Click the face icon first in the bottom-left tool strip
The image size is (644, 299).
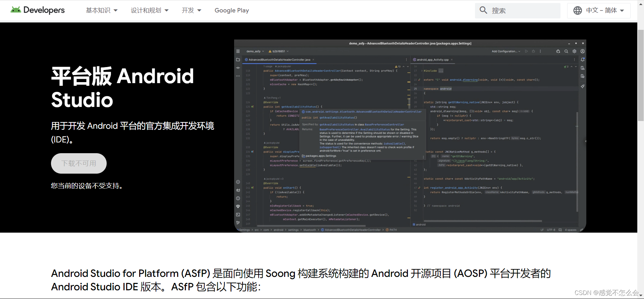point(238,182)
